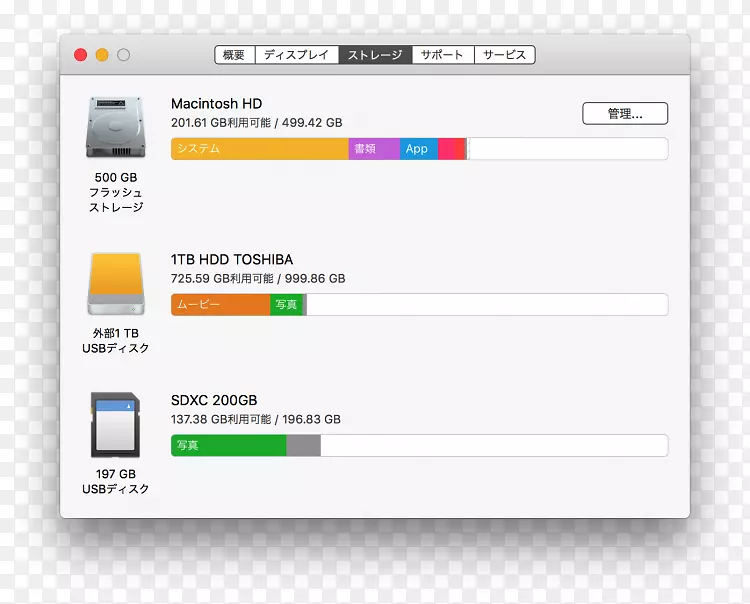Click the pink-red segment of Macintosh HD bar
The image size is (750, 604).
[451, 149]
